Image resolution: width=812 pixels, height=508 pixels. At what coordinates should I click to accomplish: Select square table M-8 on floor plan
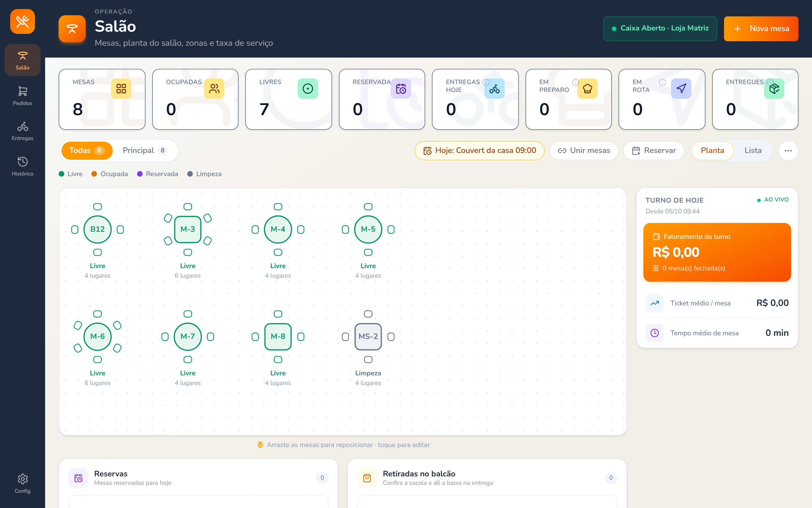(x=278, y=336)
